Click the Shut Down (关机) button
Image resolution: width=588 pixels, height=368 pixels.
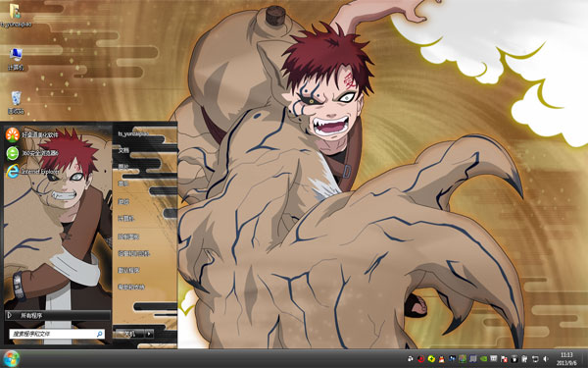coord(129,334)
